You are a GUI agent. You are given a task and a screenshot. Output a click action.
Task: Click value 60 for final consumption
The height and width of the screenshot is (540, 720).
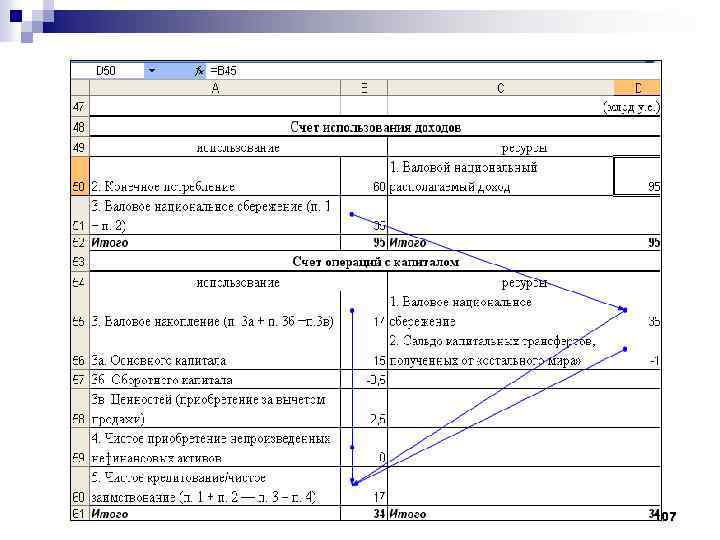379,186
